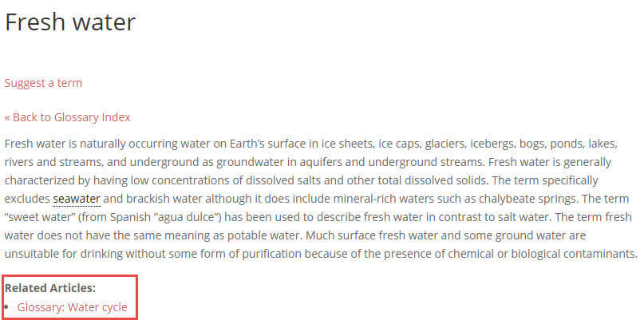
Task: Click the word "brackish" in the paragraph
Action: point(151,199)
